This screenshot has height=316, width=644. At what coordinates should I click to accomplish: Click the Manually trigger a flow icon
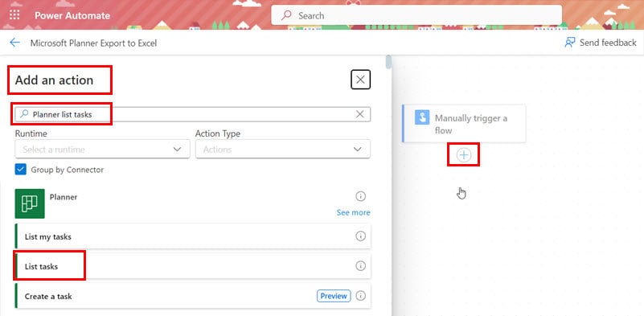pos(422,117)
